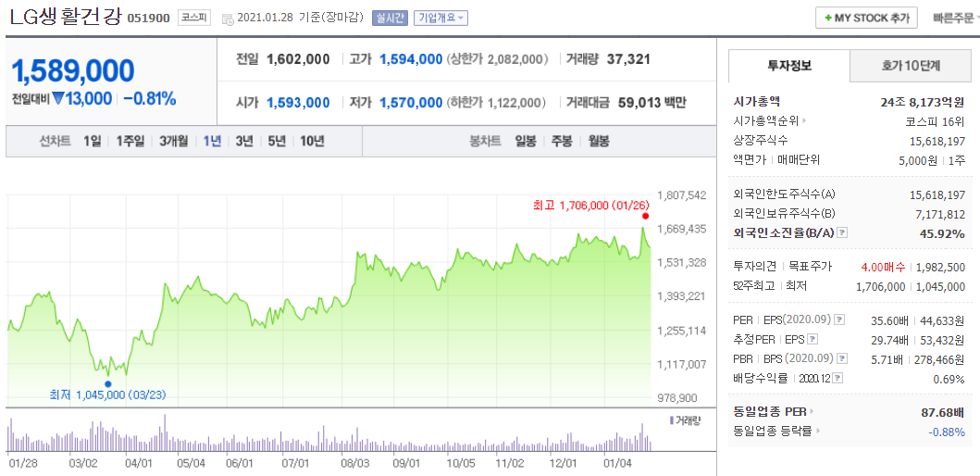This screenshot has width=980, height=476.
Task: Click the 코스피 market badge
Action: 193,19
